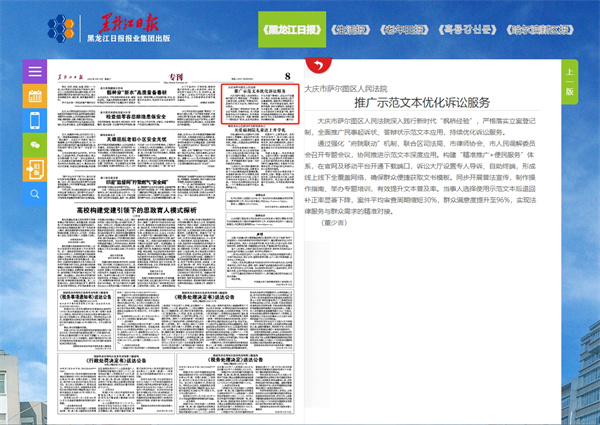Open 《税务事项通知书》送达公告 notice

point(85,321)
